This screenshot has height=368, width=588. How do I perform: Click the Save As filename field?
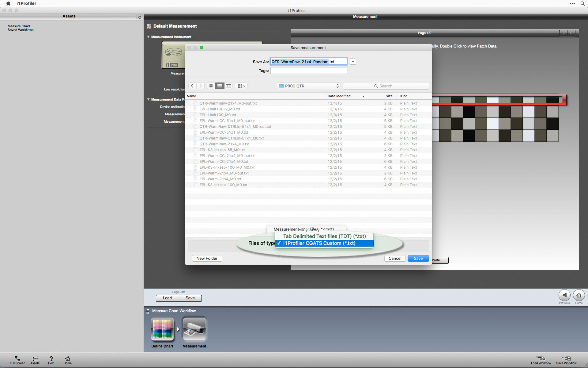pyautogui.click(x=309, y=62)
